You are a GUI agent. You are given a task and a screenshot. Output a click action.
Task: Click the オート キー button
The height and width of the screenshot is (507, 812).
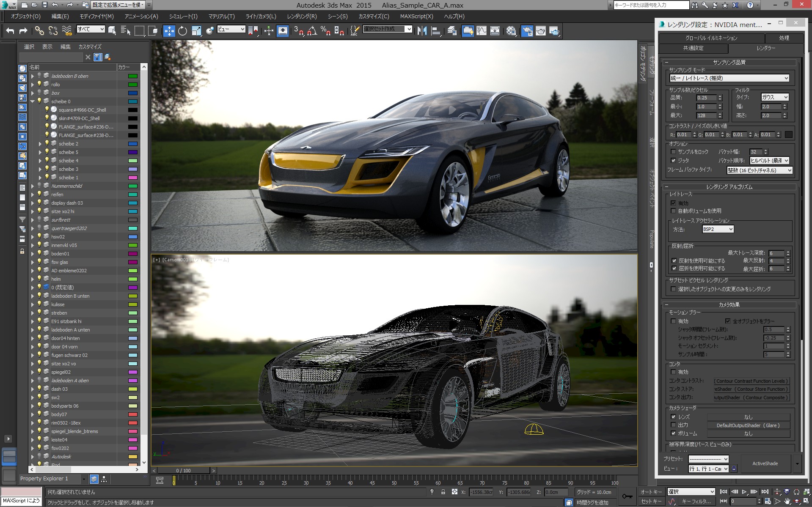click(651, 492)
